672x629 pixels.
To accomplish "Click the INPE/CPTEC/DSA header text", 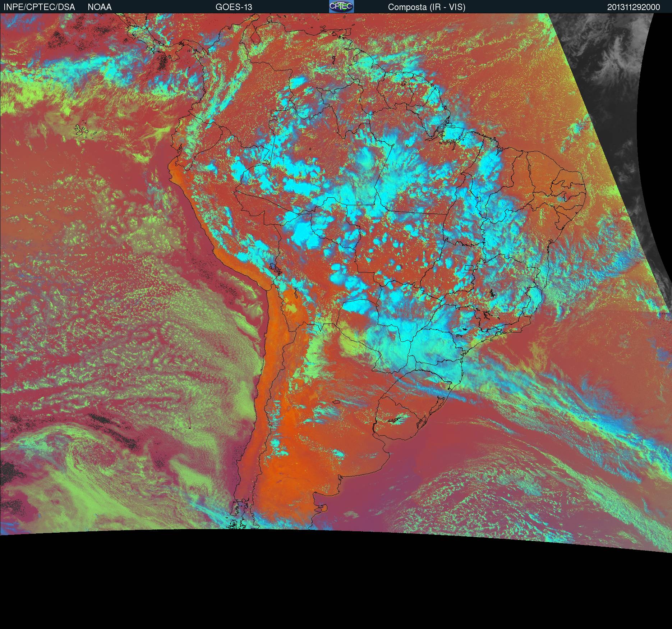I will pos(39,7).
